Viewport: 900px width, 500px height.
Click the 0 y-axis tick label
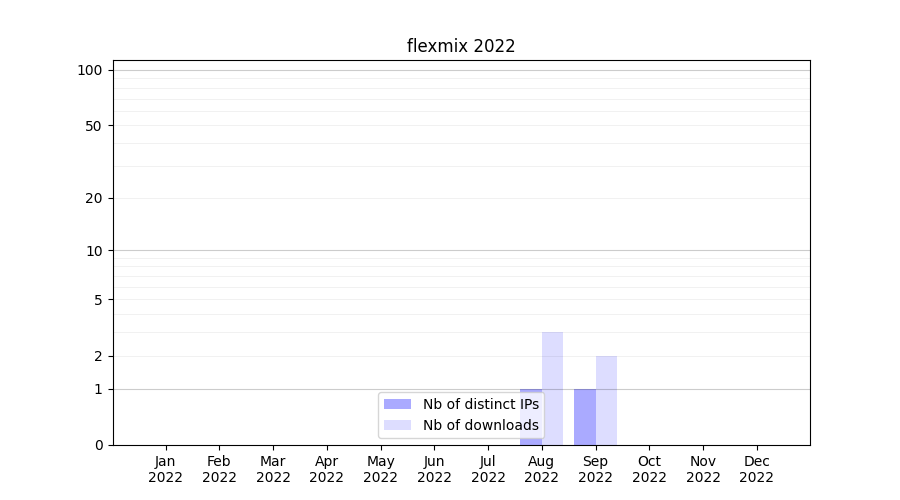click(x=98, y=445)
